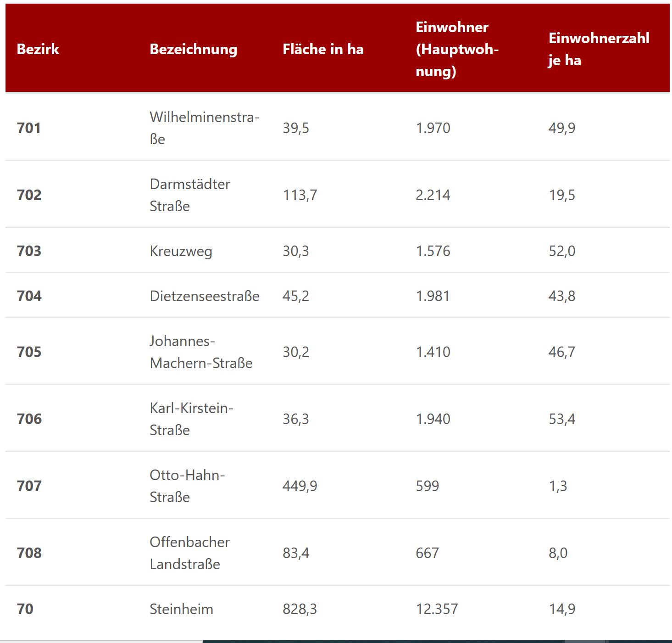Click the Steinheim total row name
The height and width of the screenshot is (643, 672).
click(x=181, y=609)
